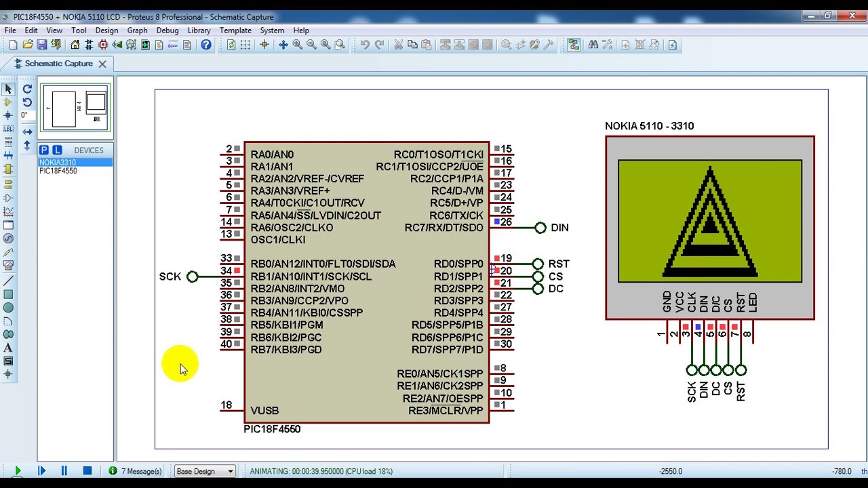Select the Graph Mode tool
Image resolution: width=868 pixels, height=488 pixels.
(x=8, y=211)
